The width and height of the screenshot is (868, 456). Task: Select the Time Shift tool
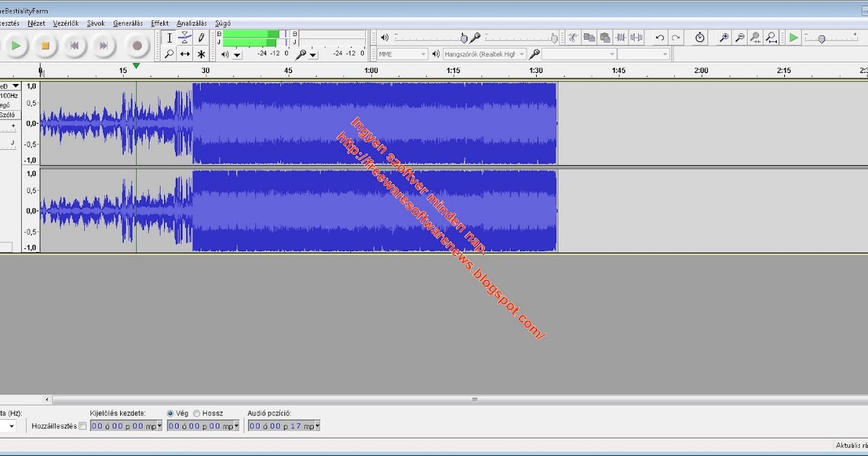(185, 54)
